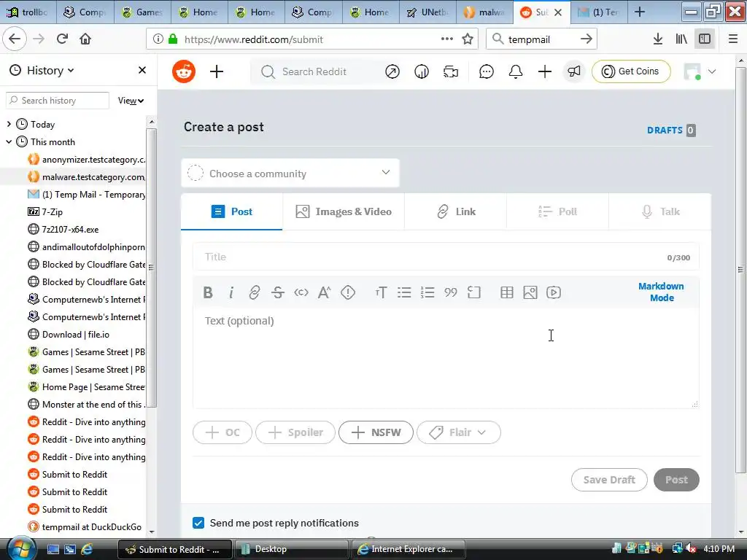Insert a code block icon
Image resolution: width=747 pixels, height=560 pixels.
coord(474,292)
